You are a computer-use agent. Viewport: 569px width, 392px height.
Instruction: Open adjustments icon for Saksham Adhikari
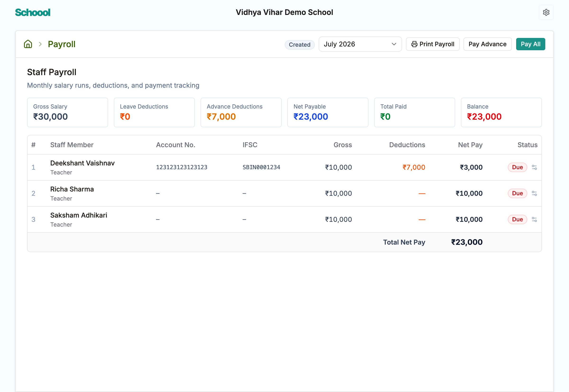pos(534,219)
